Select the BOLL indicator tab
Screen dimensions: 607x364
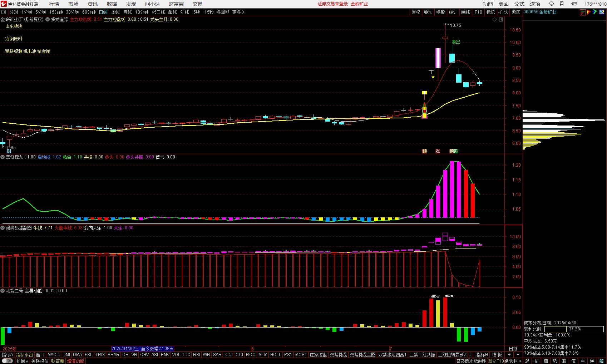(x=276, y=355)
